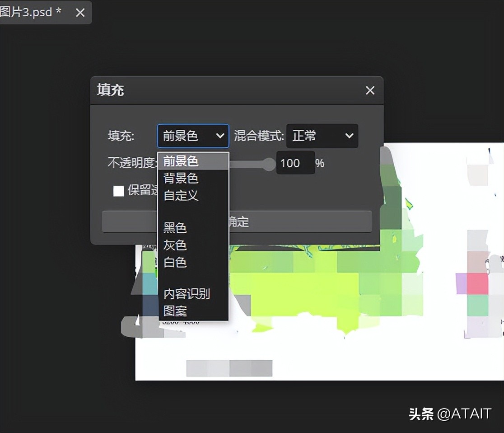Select 内容识别 content-aware fill
The height and width of the screenshot is (433, 504).
[186, 294]
